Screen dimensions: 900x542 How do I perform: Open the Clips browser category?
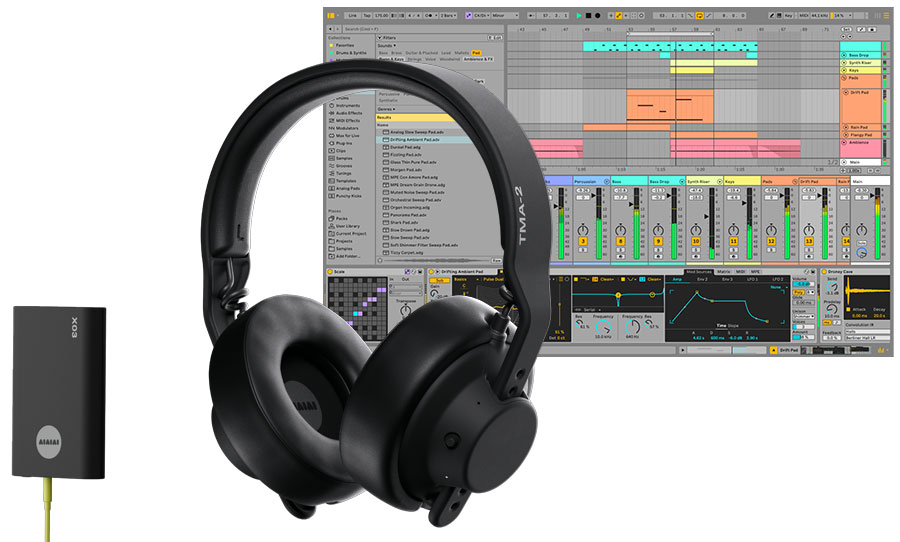[x=338, y=150]
